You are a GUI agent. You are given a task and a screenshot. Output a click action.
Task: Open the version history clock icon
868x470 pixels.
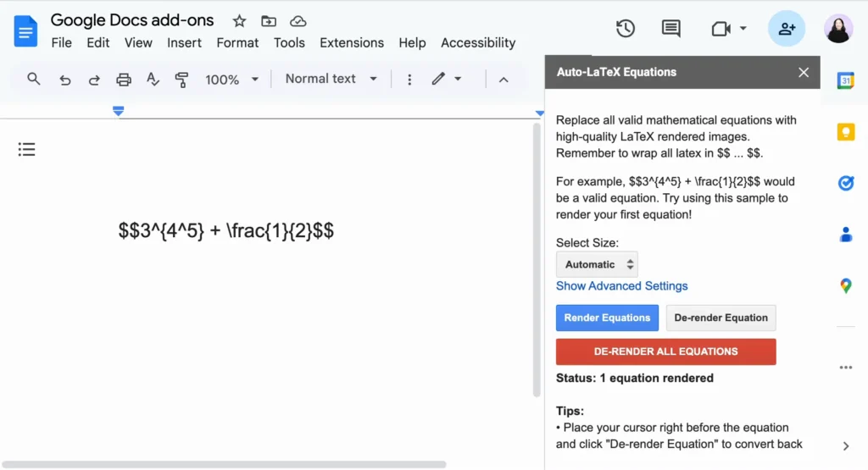tap(626, 28)
